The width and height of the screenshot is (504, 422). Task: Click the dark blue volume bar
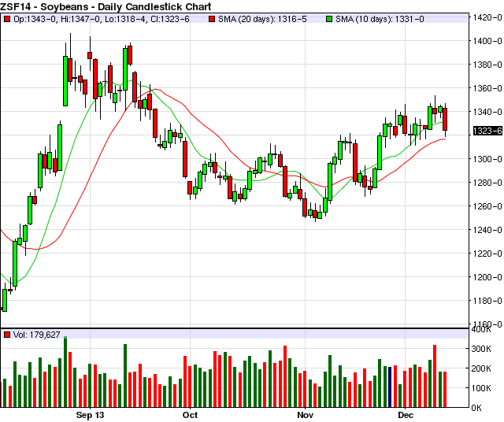390,387
